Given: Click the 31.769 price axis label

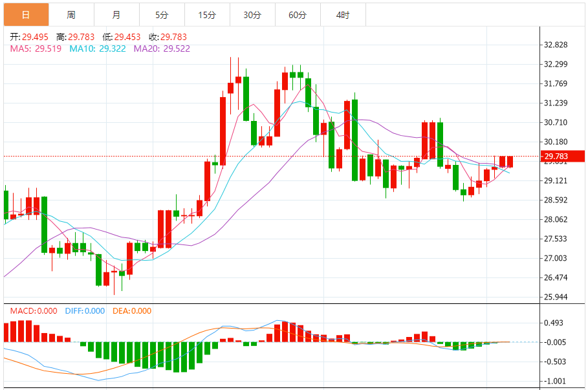Looking at the screenshot, I should pyautogui.click(x=556, y=83).
